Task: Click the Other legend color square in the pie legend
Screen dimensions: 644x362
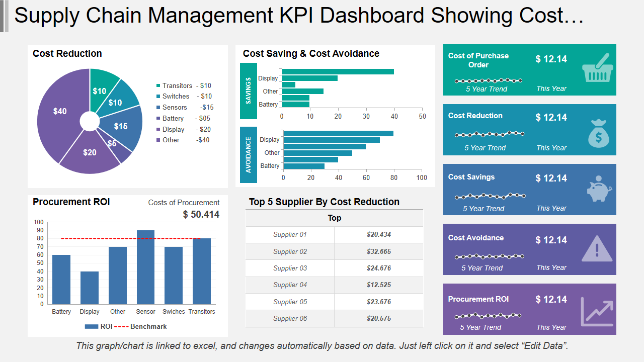Action: pos(158,140)
